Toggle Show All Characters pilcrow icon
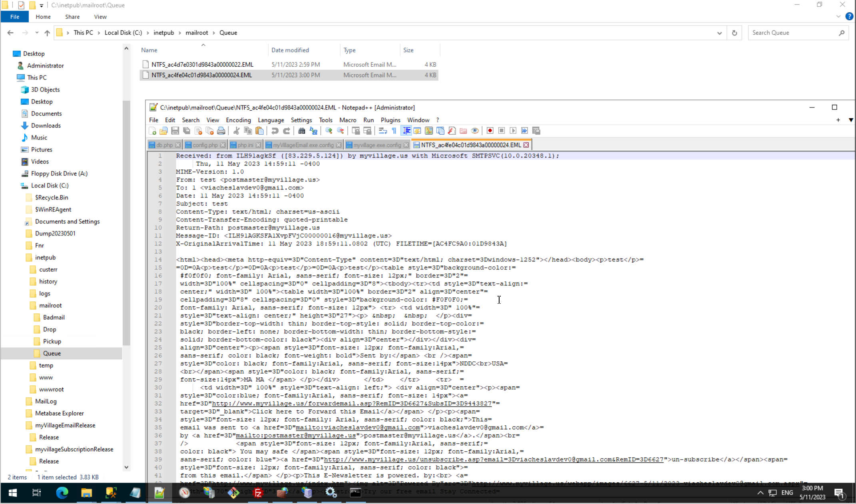Viewport: 856px width, 504px height. (394, 131)
